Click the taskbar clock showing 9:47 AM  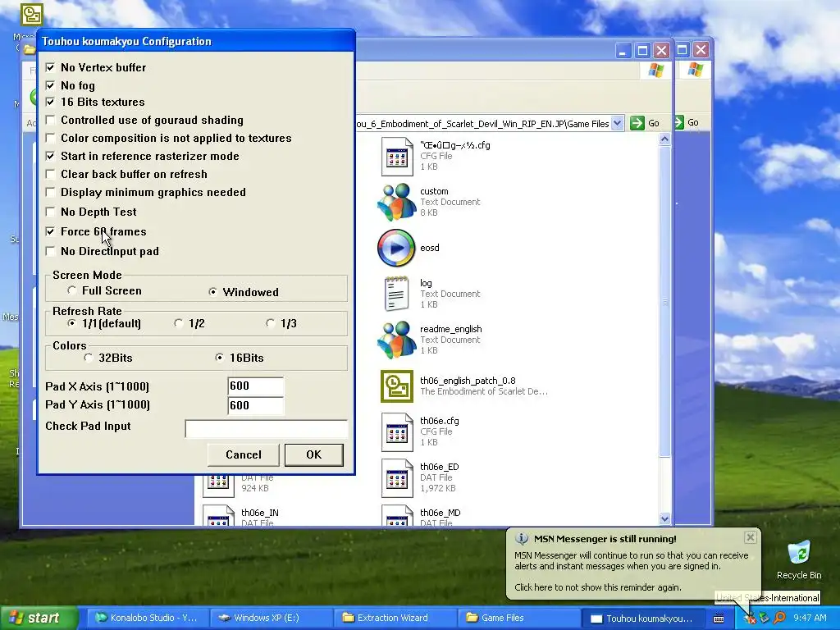(x=810, y=619)
